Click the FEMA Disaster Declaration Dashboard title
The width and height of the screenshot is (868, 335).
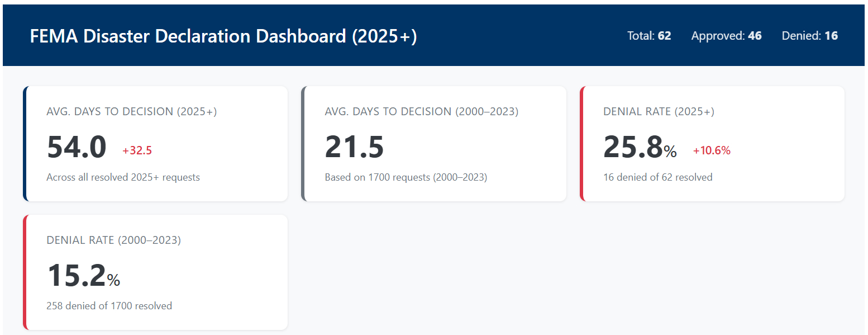(x=223, y=36)
